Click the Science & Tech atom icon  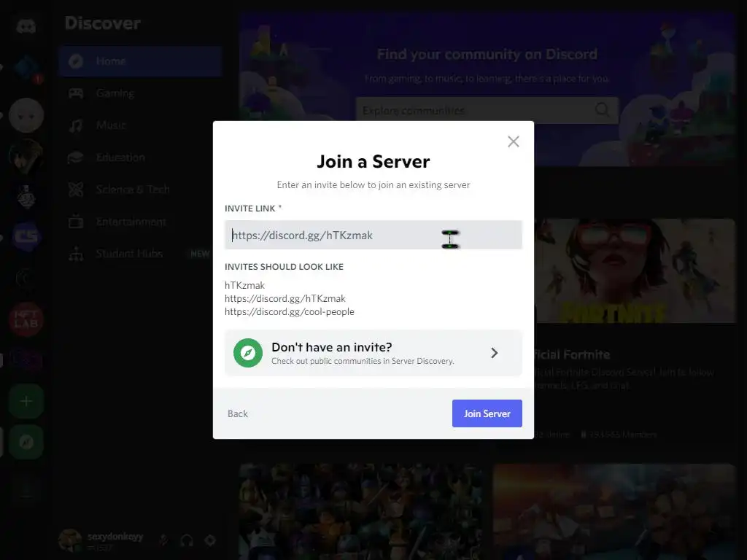pos(76,190)
